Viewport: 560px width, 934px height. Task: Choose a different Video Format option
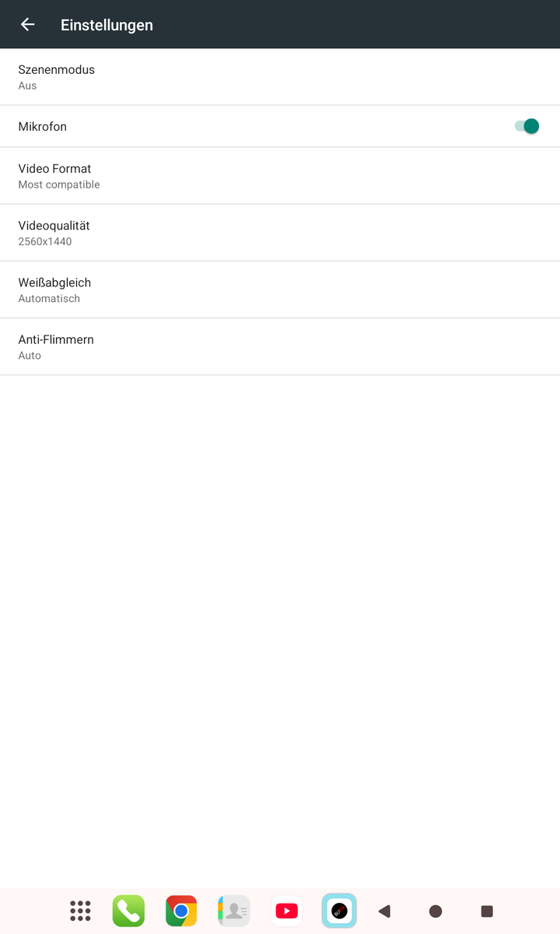[x=280, y=176]
